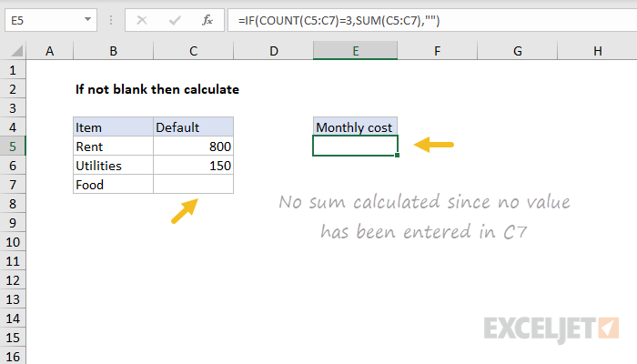The width and height of the screenshot is (637, 364).
Task: Select row 14 header
Action: [13, 318]
